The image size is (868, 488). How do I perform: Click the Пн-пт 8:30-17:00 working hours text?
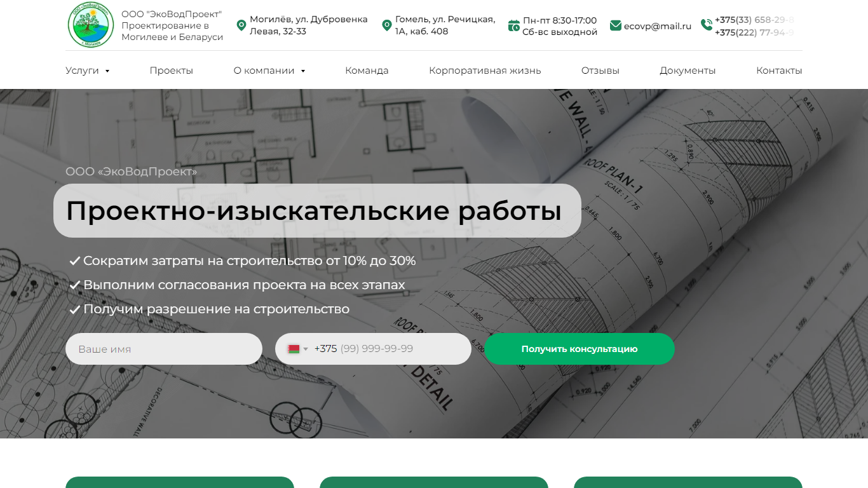[x=560, y=20]
